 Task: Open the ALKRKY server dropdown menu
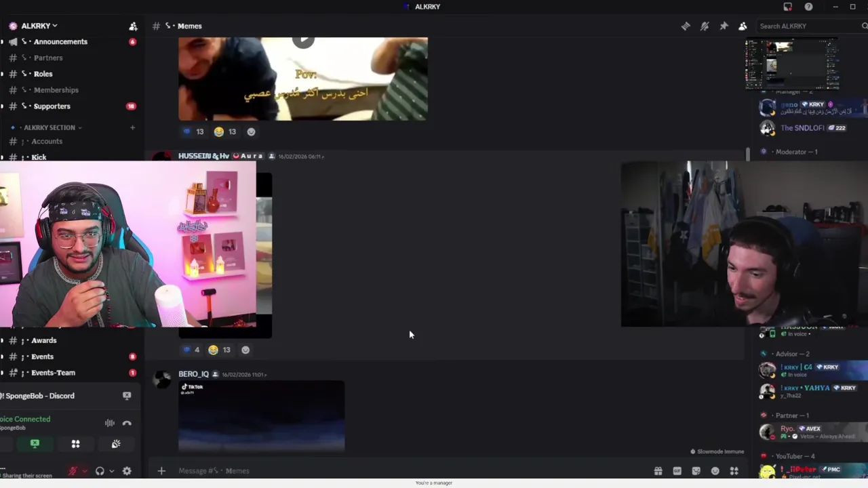click(39, 26)
